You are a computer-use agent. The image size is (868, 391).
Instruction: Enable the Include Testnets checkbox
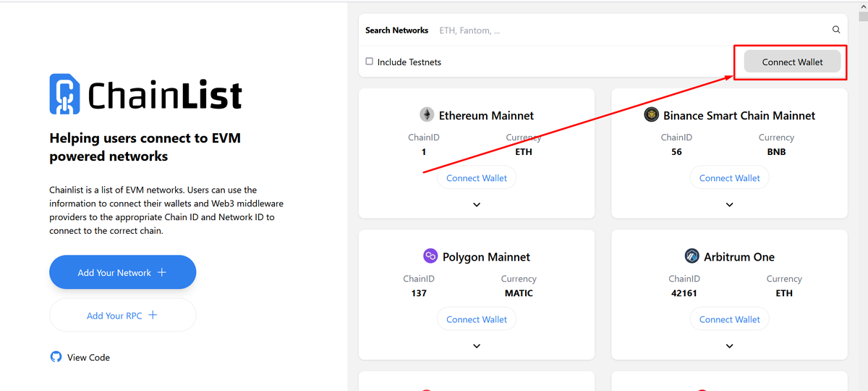click(370, 62)
